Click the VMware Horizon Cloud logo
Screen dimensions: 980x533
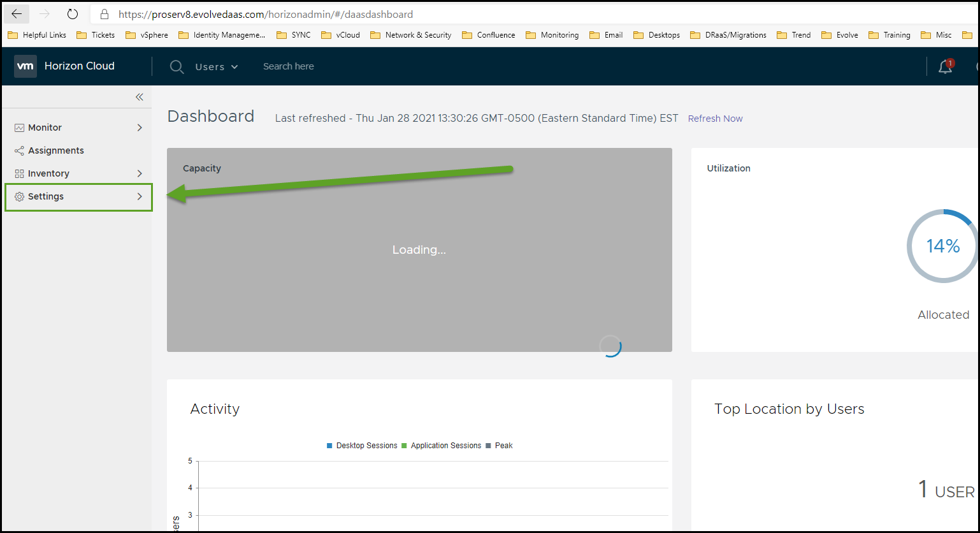point(25,66)
